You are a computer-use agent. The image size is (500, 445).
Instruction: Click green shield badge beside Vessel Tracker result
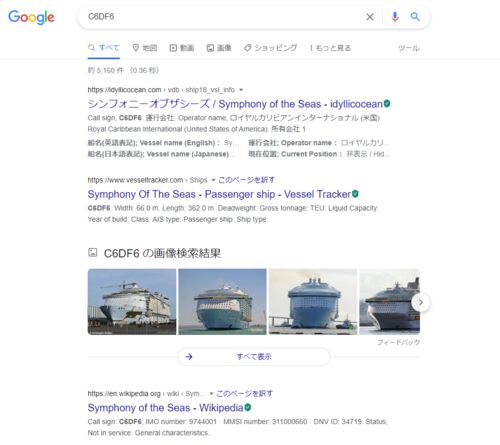pos(355,194)
